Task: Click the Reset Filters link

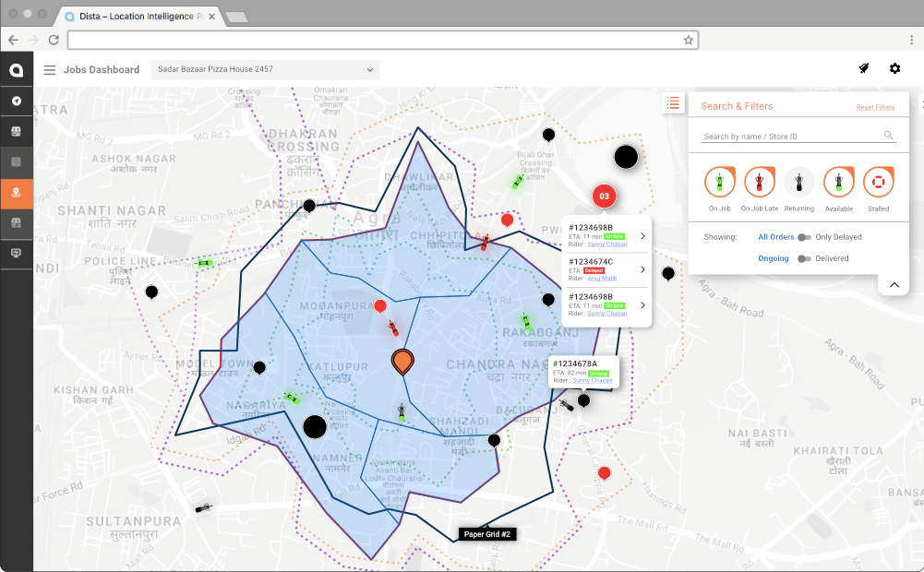Action: (x=875, y=107)
